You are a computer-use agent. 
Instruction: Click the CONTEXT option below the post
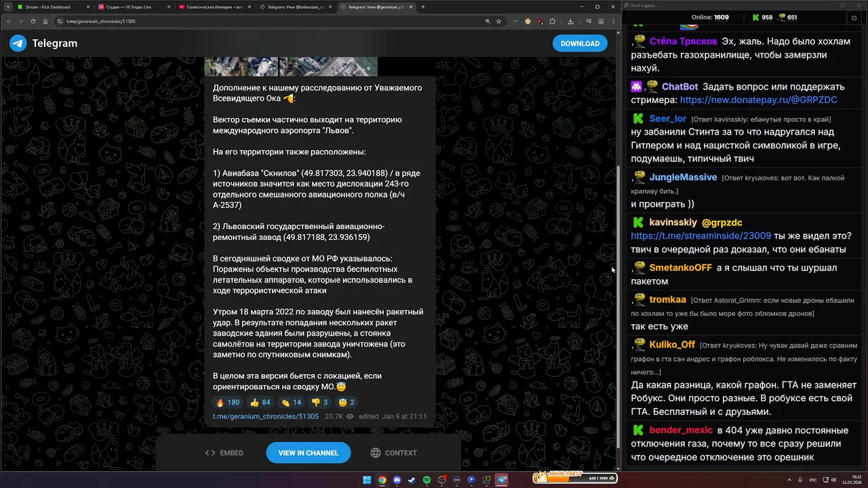point(394,453)
